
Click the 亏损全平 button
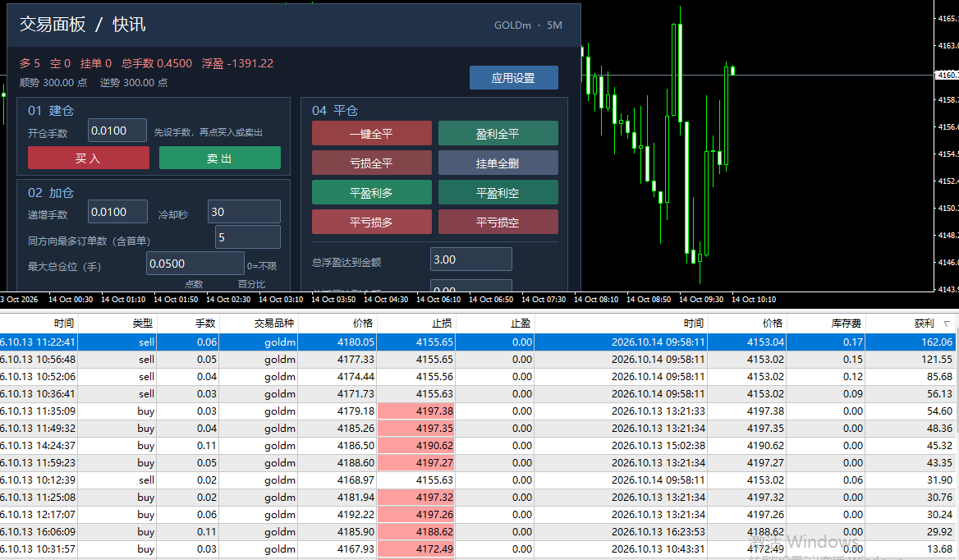pyautogui.click(x=371, y=163)
